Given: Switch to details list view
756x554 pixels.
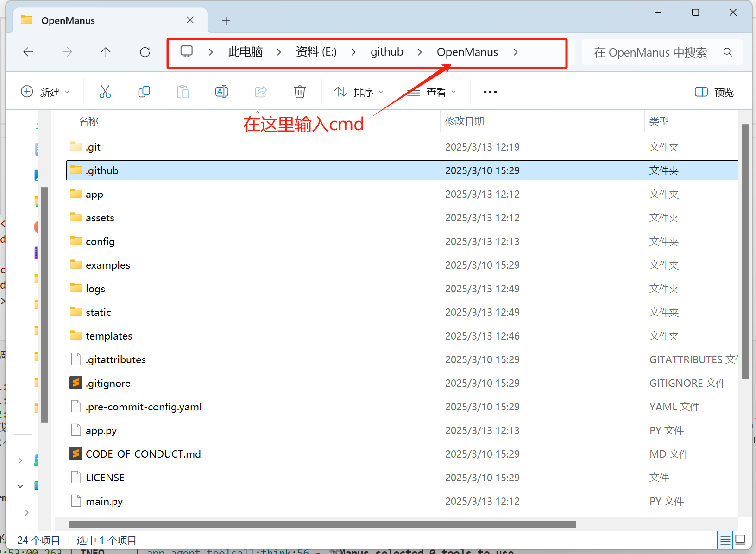Looking at the screenshot, I should coord(725,540).
